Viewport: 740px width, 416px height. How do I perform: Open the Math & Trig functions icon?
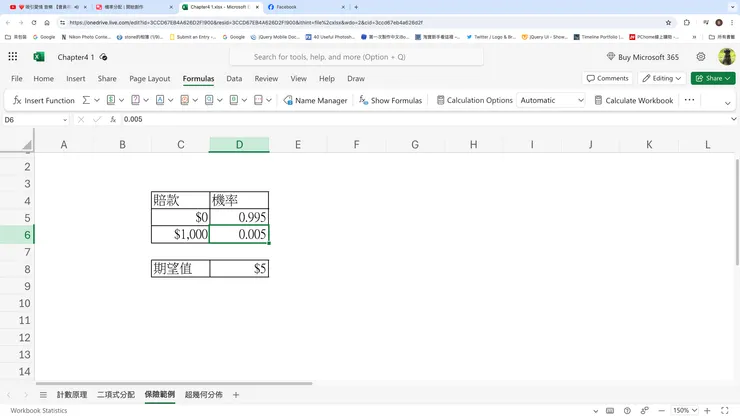click(234, 100)
